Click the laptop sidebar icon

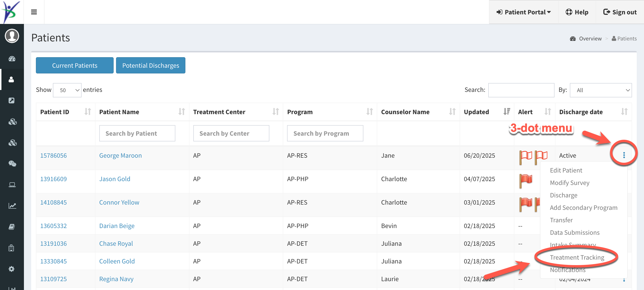point(12,185)
